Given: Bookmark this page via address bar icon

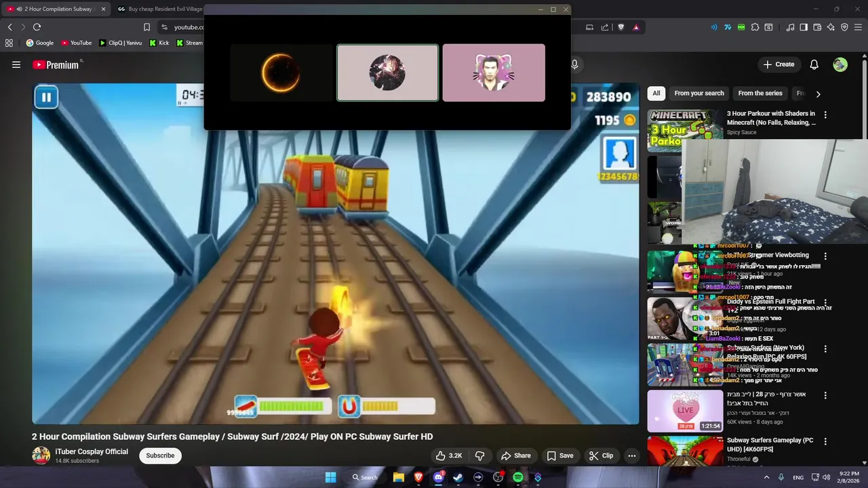Looking at the screenshot, I should pyautogui.click(x=146, y=27).
